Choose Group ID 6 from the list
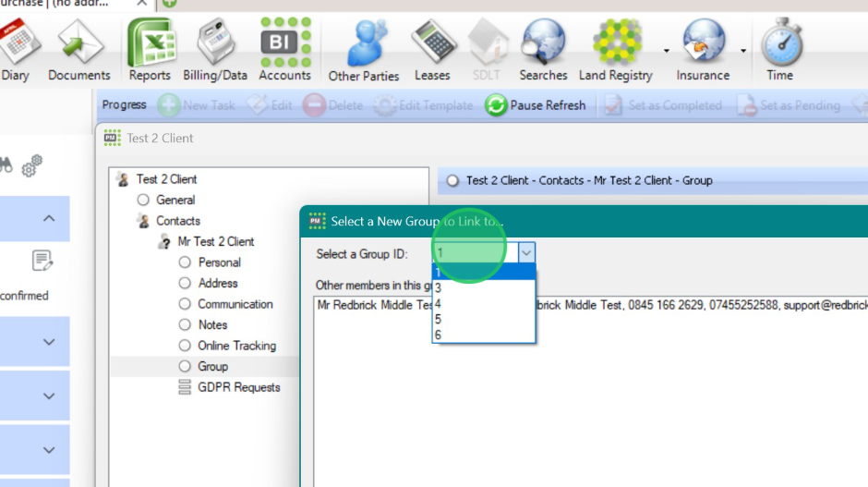Screen dimensions: 868x487 (x=484, y=335)
